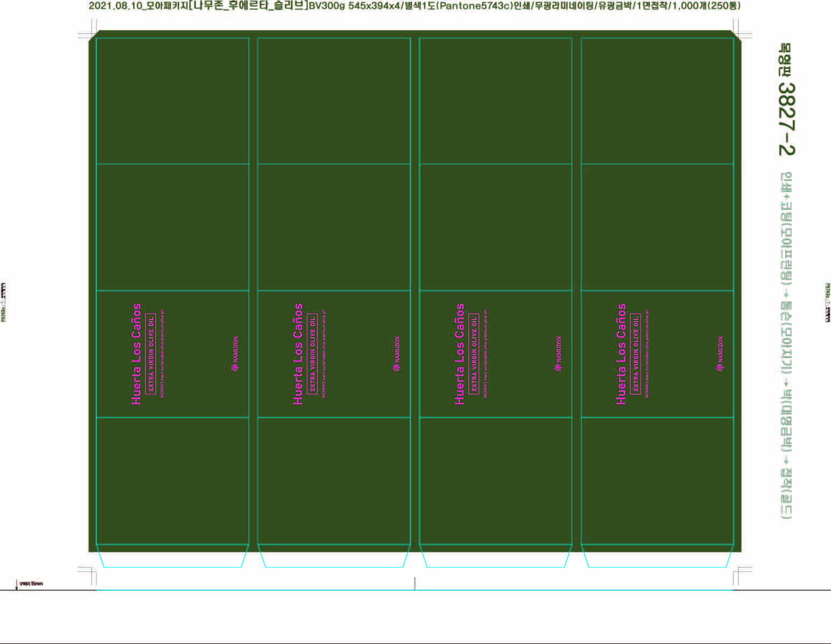This screenshot has height=644, width=831.
Task: Click the EXTRA VIRGIN OLIVE OIL box on the second sleeve
Action: [312, 353]
